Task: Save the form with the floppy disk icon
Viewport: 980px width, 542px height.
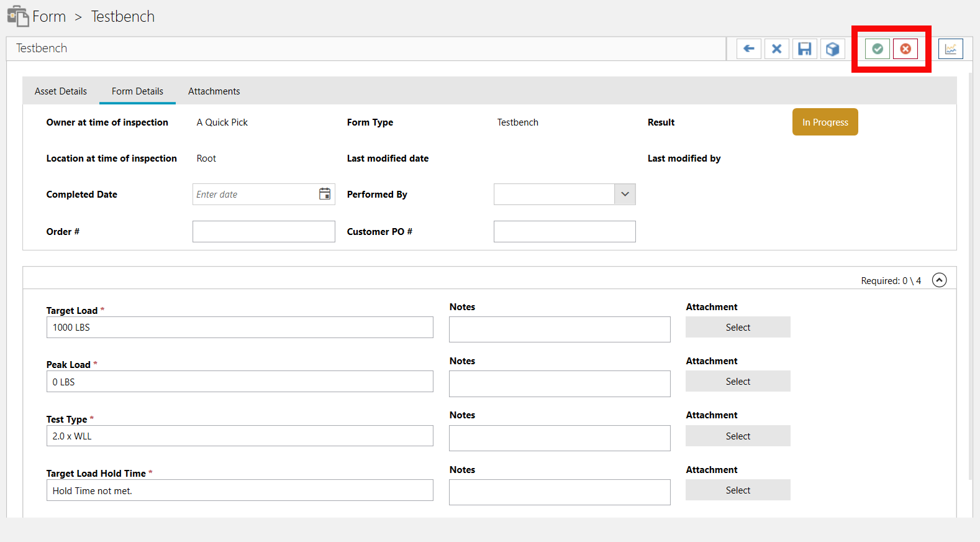Action: coord(804,48)
